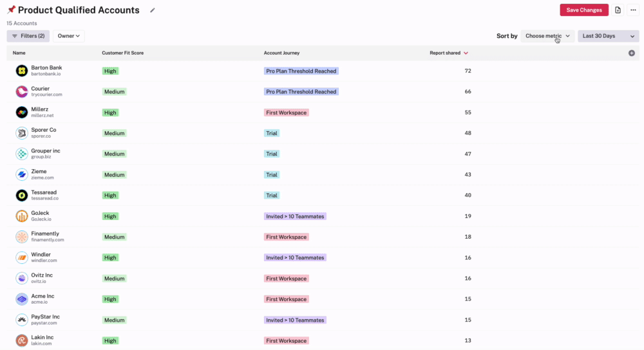This screenshot has height=350, width=644.
Task: Click Report shared value 72
Action: click(x=468, y=71)
